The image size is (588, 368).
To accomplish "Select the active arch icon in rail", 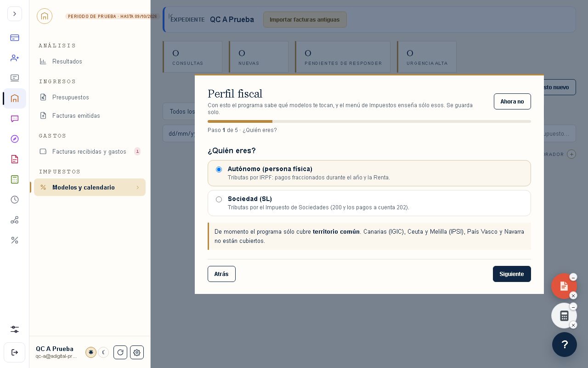I will (x=15, y=98).
